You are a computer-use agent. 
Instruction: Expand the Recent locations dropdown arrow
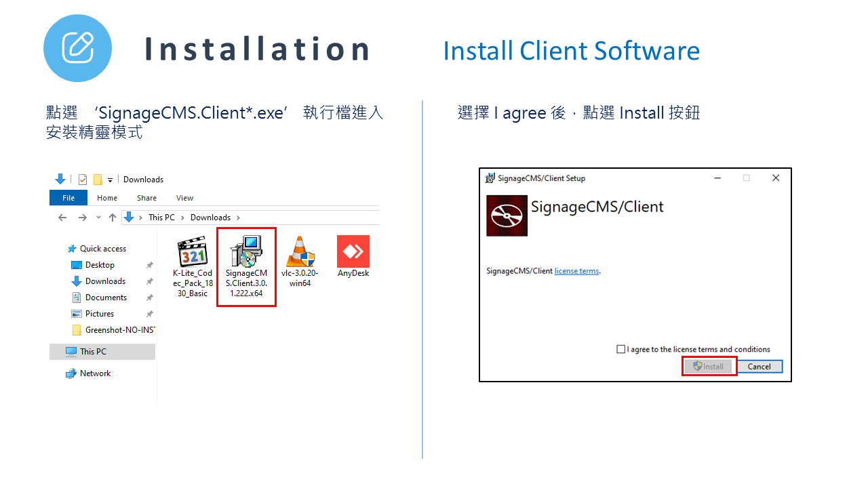(x=98, y=218)
